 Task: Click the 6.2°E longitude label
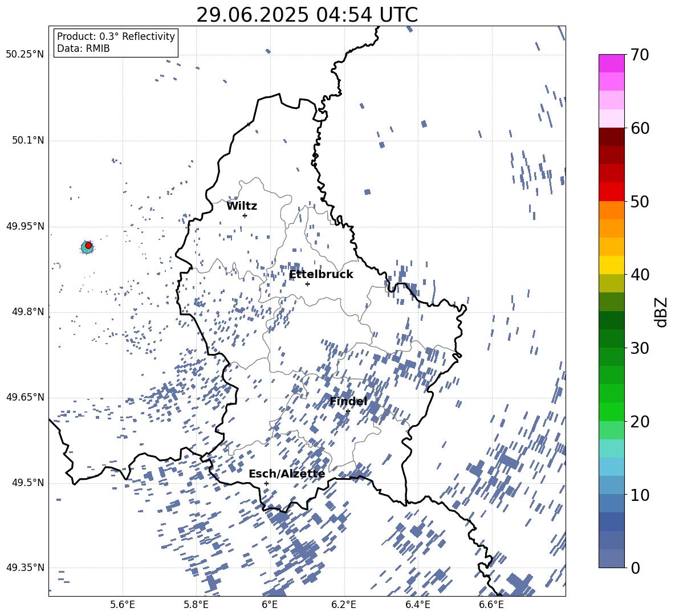[x=344, y=605]
